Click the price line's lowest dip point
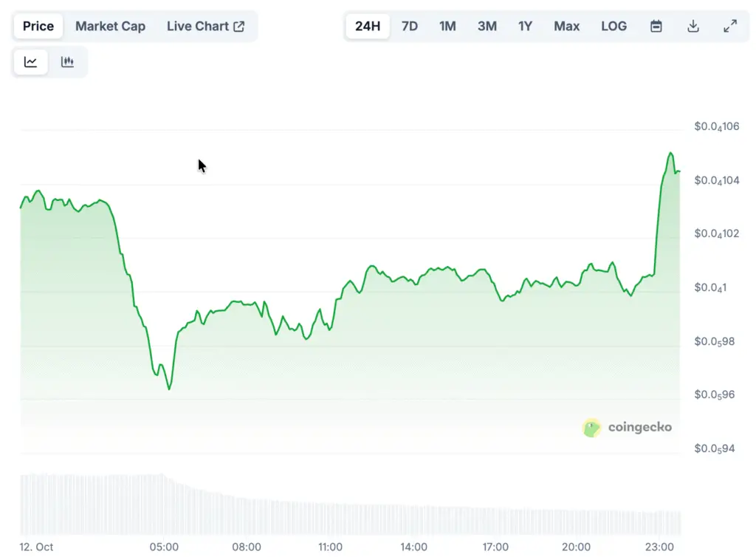 169,389
